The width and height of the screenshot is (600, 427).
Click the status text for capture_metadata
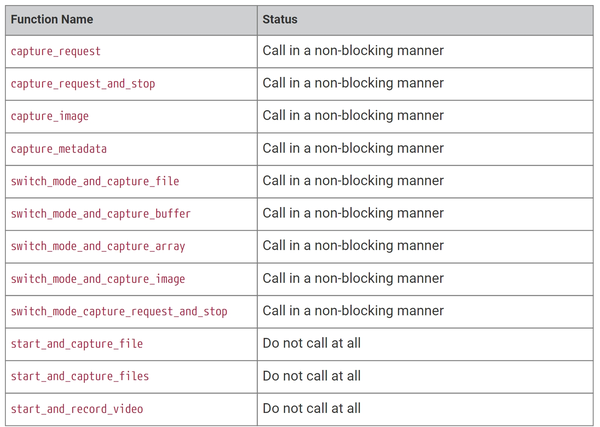[x=353, y=149]
